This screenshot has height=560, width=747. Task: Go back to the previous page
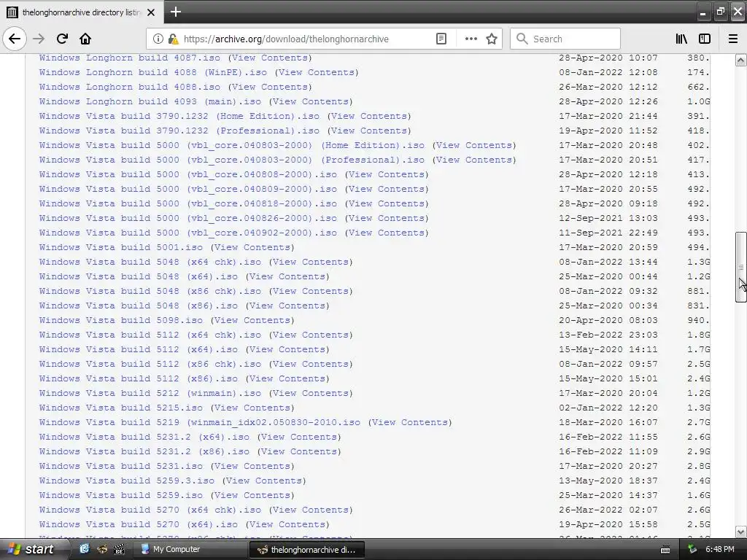pos(15,39)
